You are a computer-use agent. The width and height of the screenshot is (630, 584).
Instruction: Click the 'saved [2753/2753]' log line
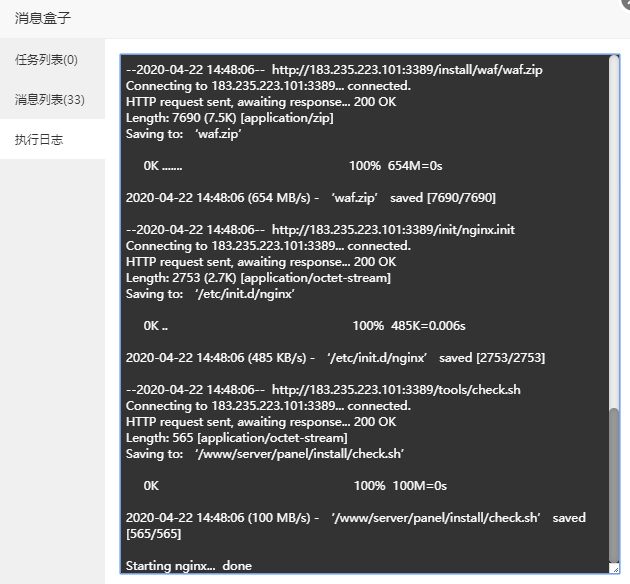335,358
